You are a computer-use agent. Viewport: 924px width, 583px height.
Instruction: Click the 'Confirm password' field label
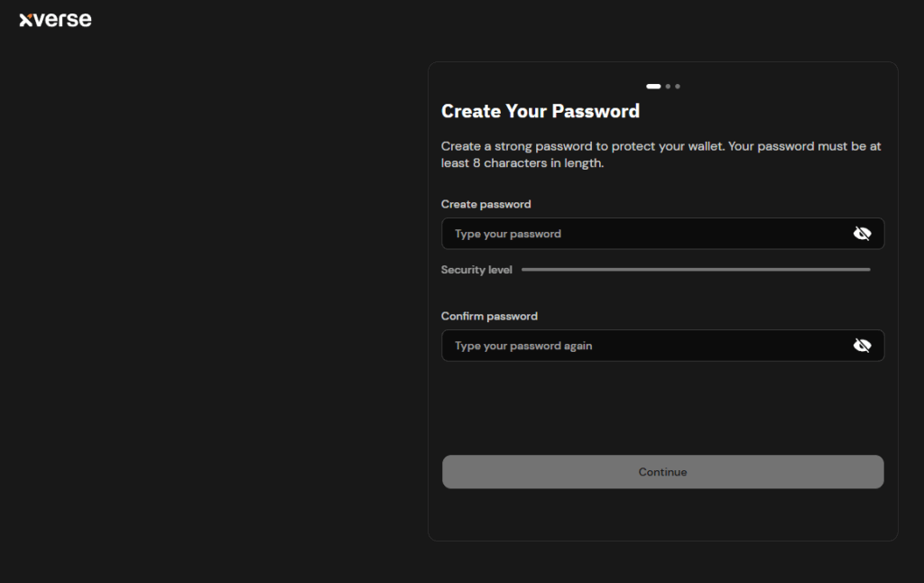click(489, 317)
